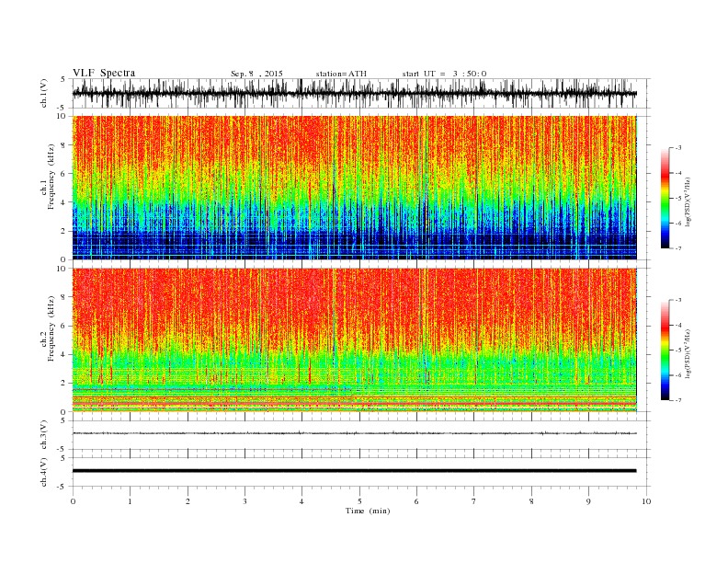Click the '7' tick on the Time axis
The width and height of the screenshot is (728, 563).
[474, 501]
